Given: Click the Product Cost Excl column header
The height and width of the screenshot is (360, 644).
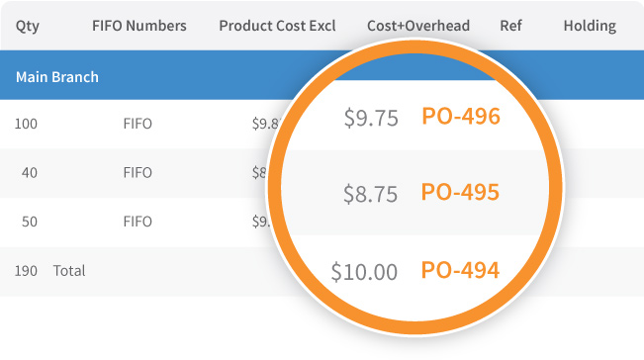Looking at the screenshot, I should tap(277, 26).
